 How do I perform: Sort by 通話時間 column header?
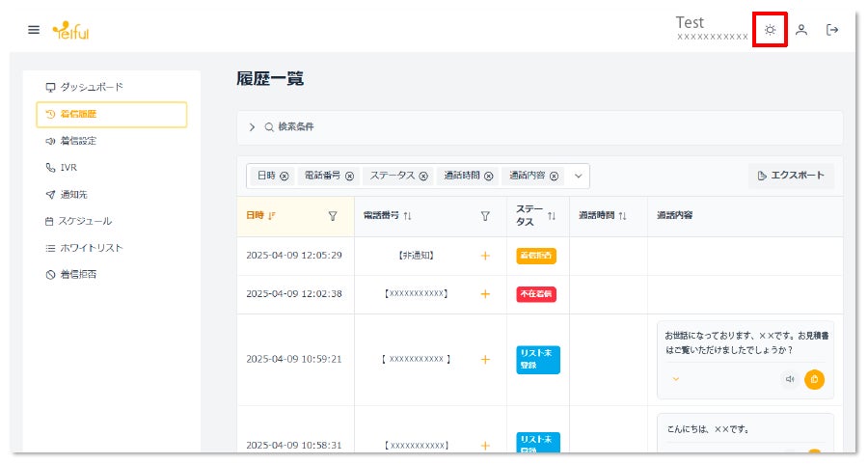point(602,215)
